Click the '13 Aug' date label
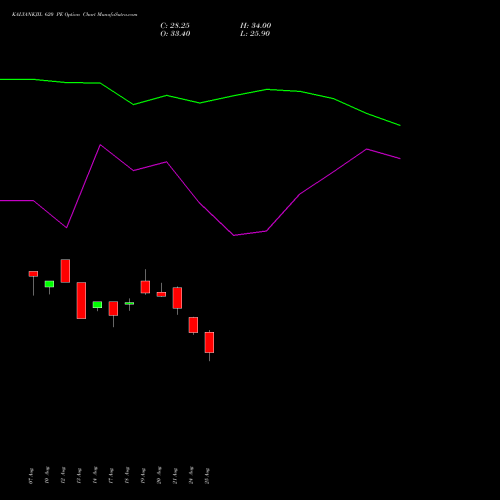 79,476
